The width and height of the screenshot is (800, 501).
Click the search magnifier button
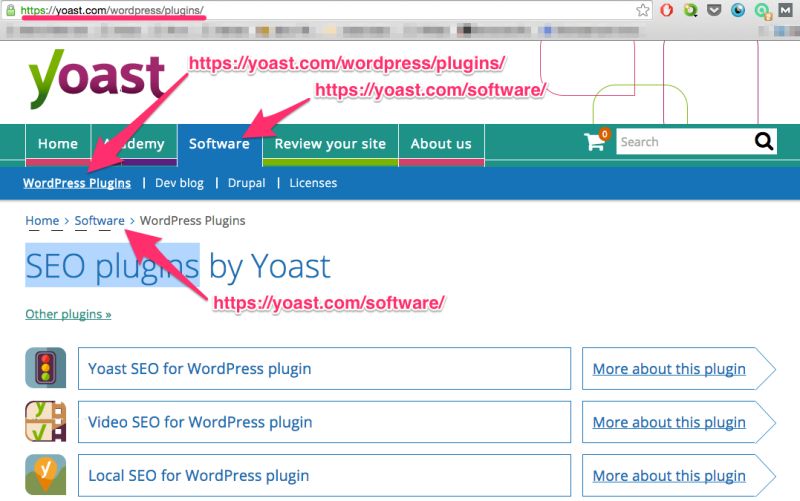tap(764, 141)
